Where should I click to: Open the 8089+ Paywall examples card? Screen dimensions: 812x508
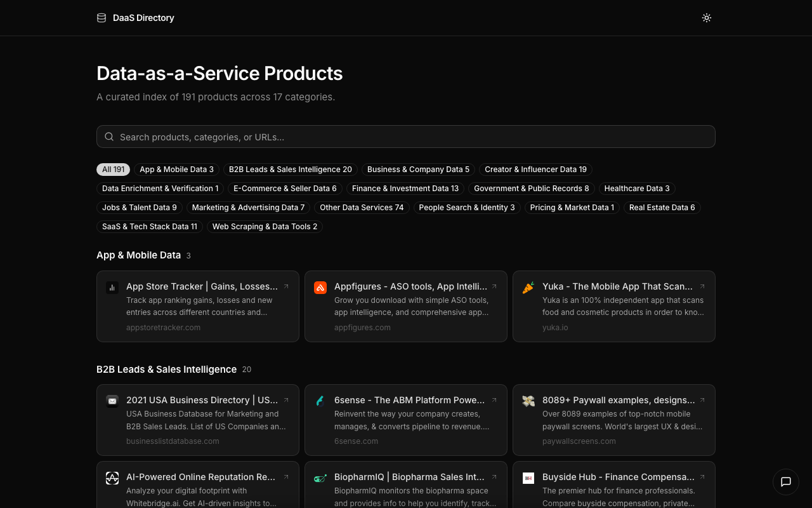click(x=614, y=420)
